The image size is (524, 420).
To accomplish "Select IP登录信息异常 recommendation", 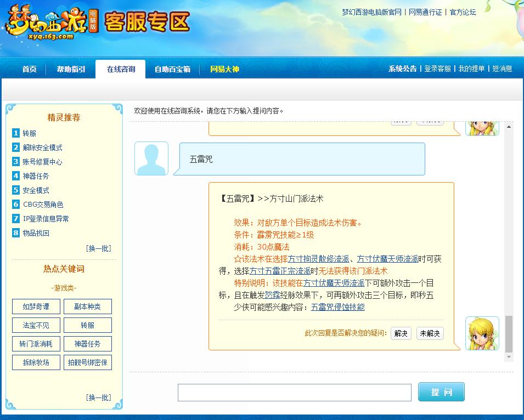I will click(x=46, y=219).
